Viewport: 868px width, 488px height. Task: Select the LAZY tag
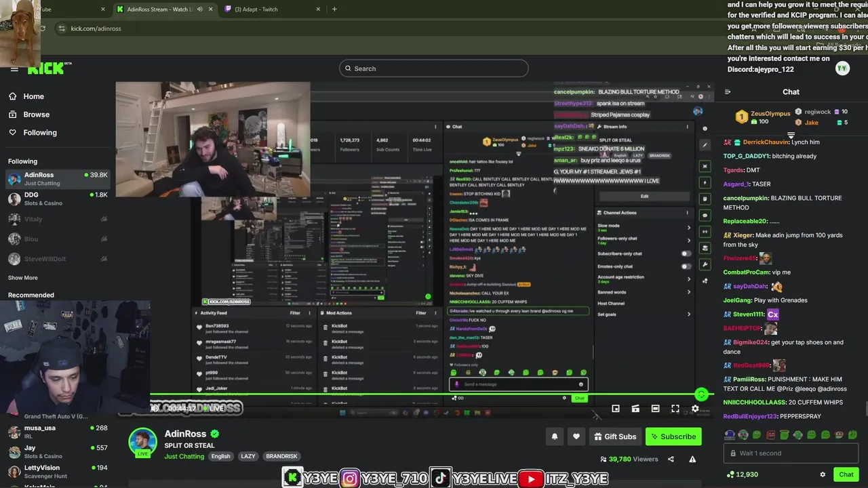(x=248, y=456)
